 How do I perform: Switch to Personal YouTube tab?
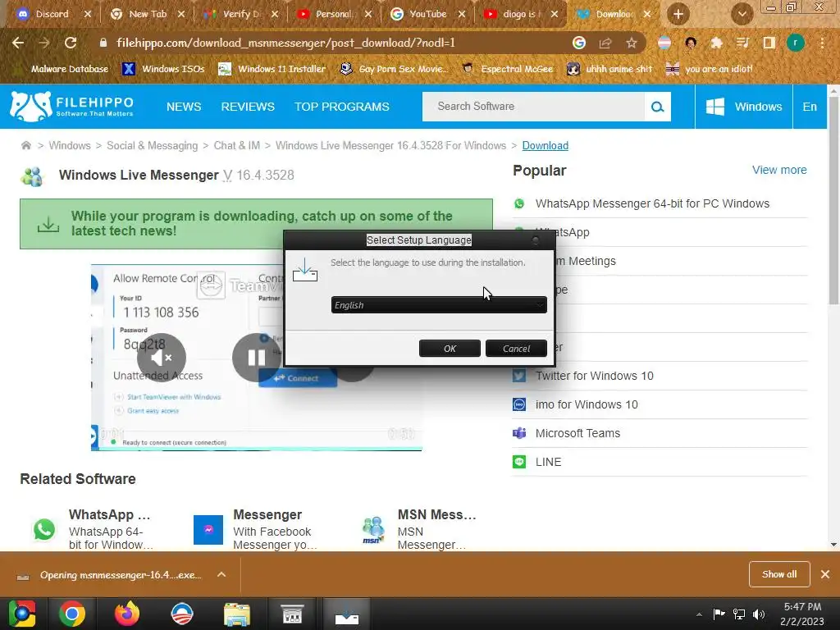click(333, 14)
